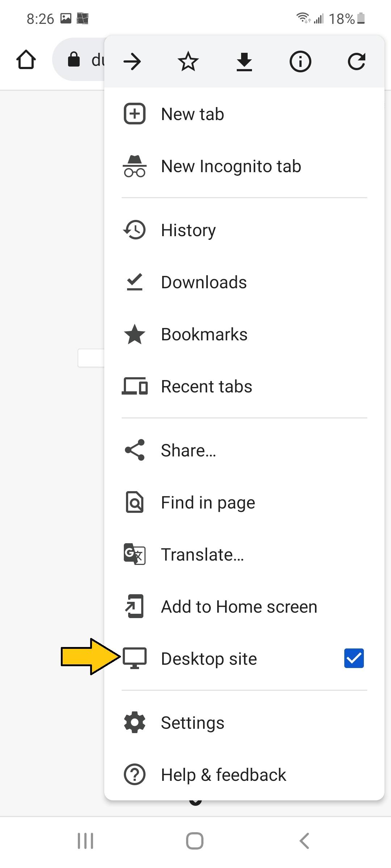
Task: Click the incognito glasses icon
Action: 134,166
